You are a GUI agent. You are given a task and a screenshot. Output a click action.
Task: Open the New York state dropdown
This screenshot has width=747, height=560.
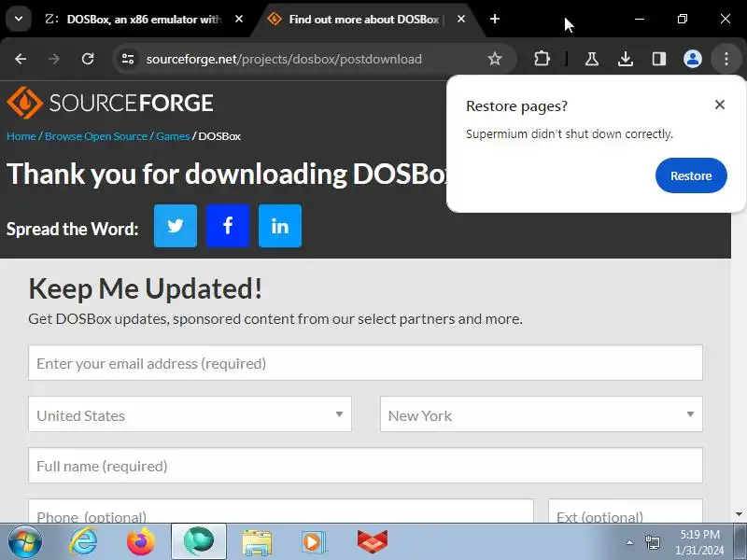tap(542, 414)
